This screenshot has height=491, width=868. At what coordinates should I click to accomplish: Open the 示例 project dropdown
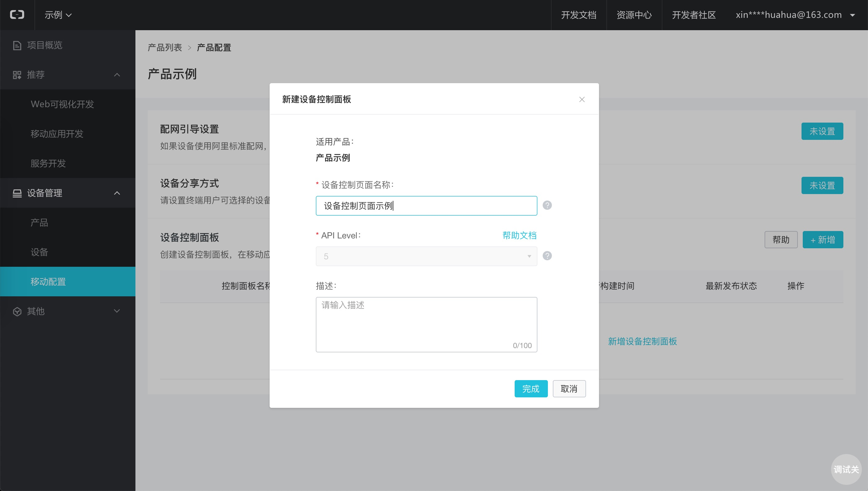(x=58, y=15)
